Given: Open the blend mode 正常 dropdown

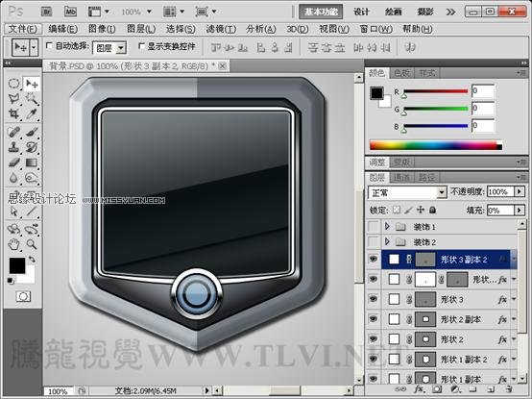Looking at the screenshot, I should (x=407, y=192).
